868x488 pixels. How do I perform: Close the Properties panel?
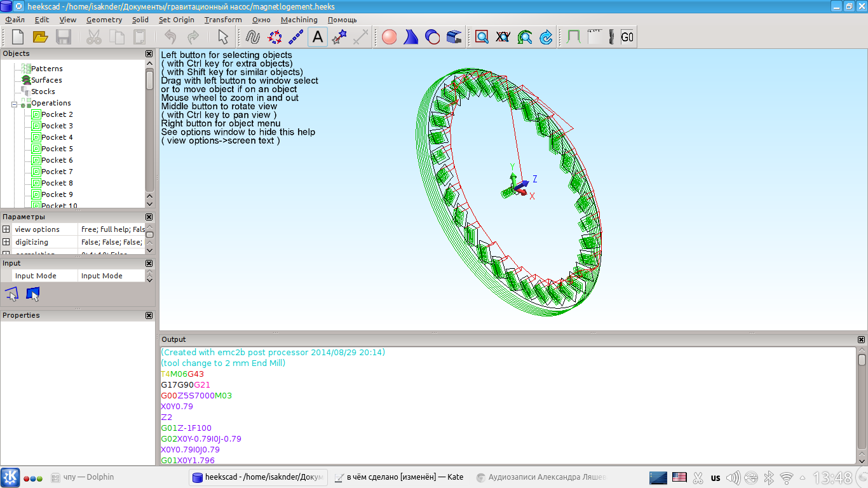[x=149, y=316]
